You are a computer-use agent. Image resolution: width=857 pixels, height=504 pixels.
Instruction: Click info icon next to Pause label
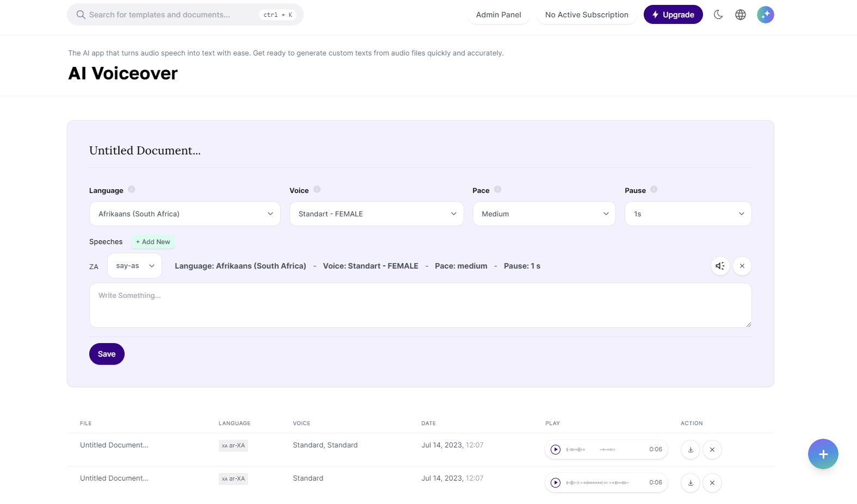[653, 189]
